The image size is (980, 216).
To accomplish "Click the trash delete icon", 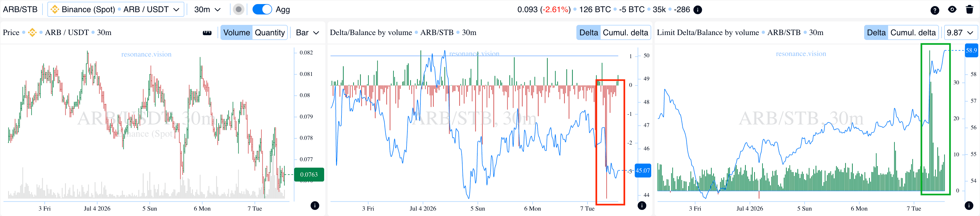I will (x=970, y=10).
